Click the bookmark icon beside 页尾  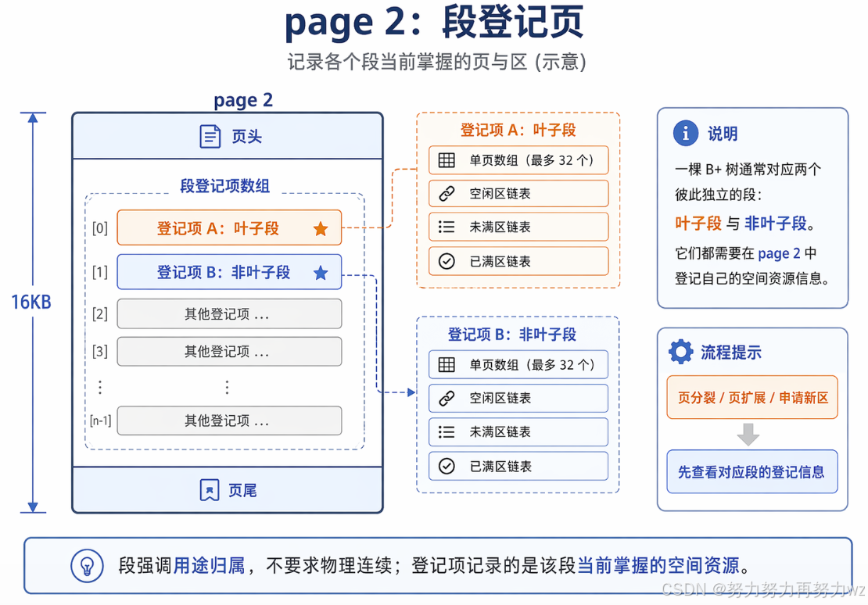210,490
